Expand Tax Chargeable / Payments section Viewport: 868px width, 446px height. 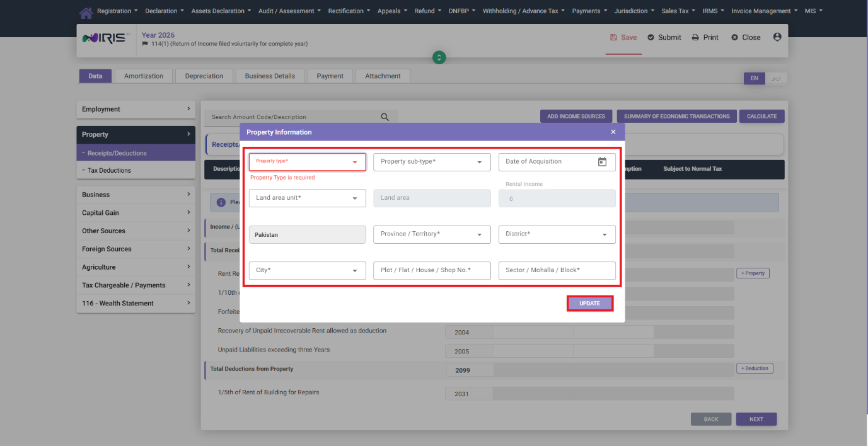(136, 285)
